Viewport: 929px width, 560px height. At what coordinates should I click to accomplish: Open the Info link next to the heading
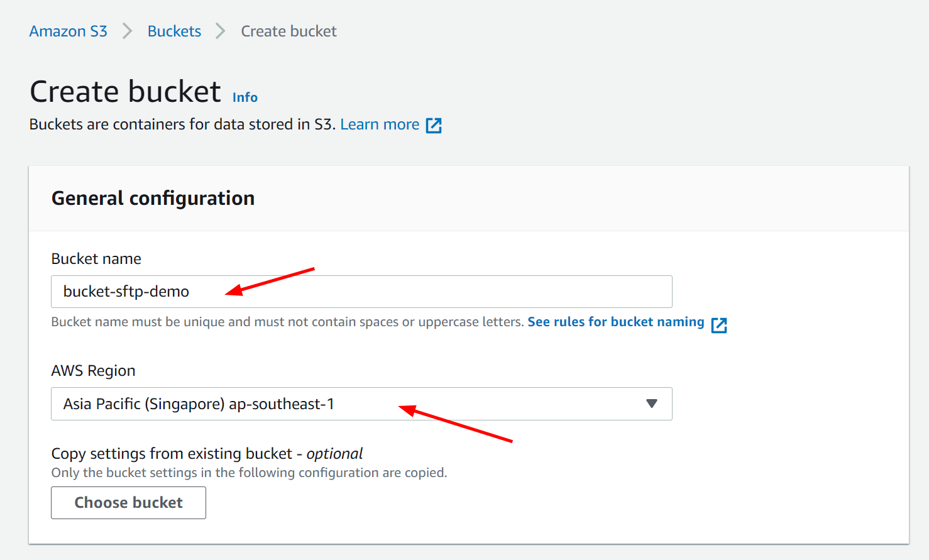245,97
